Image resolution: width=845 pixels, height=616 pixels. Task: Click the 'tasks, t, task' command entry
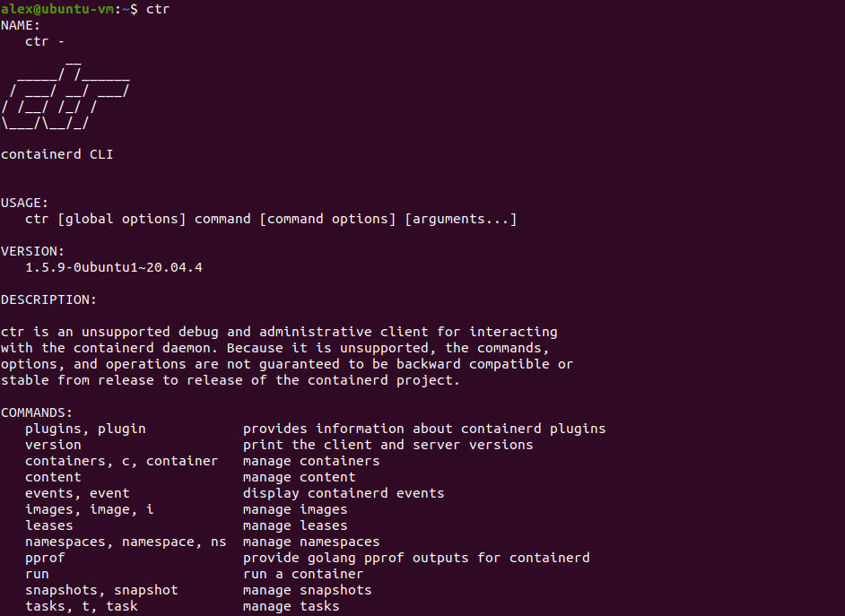(82, 606)
